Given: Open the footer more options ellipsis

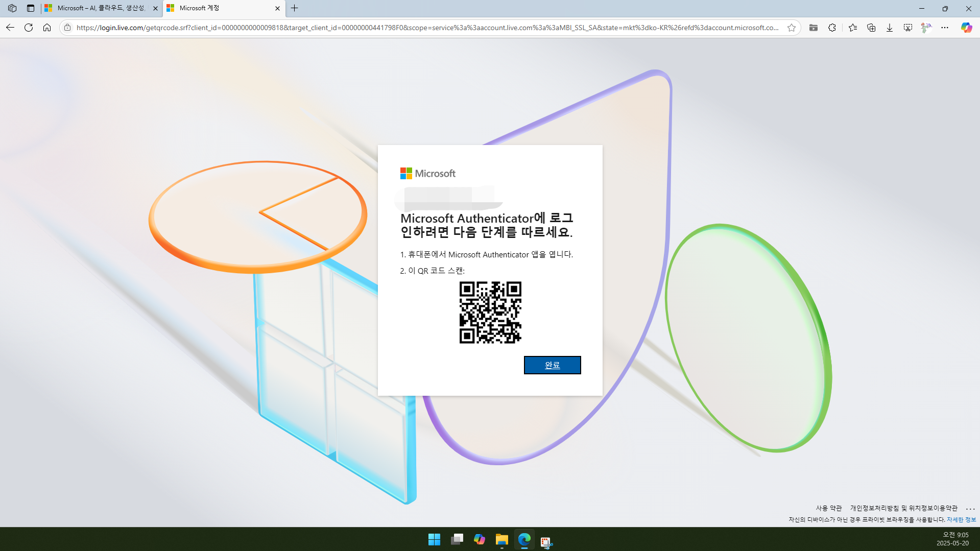Looking at the screenshot, I should coord(970,509).
